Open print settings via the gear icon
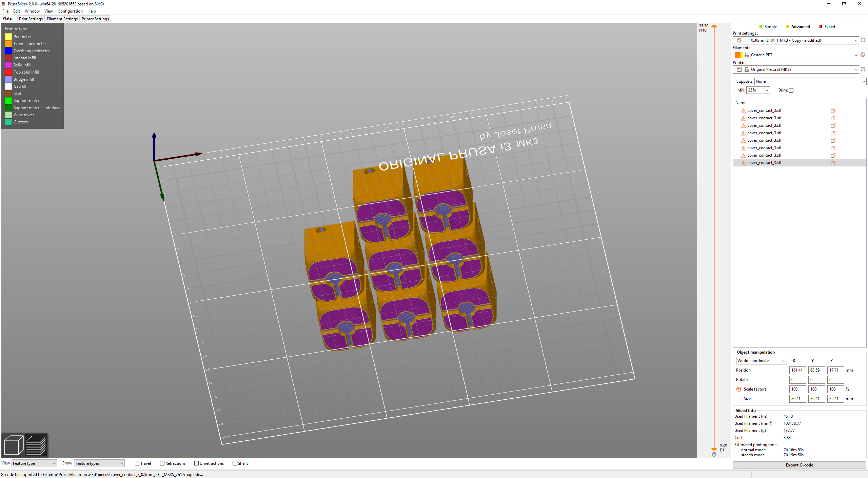Viewport: 868px width, 478px height. click(x=863, y=40)
